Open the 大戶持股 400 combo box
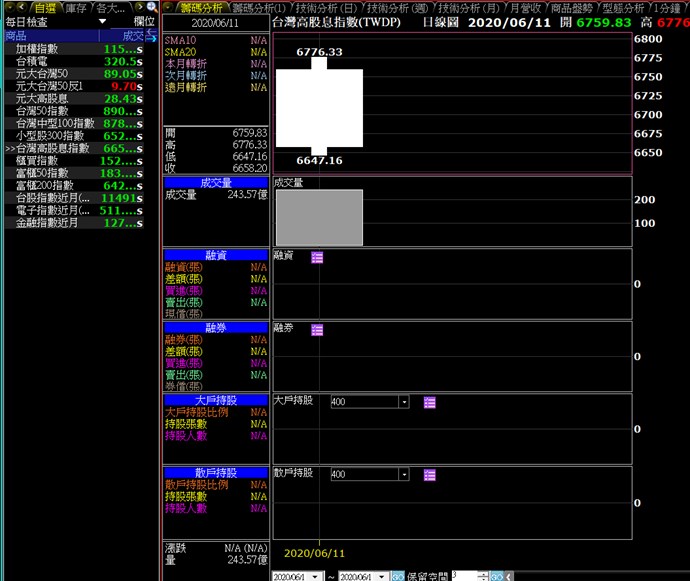The image size is (690, 581). click(404, 402)
